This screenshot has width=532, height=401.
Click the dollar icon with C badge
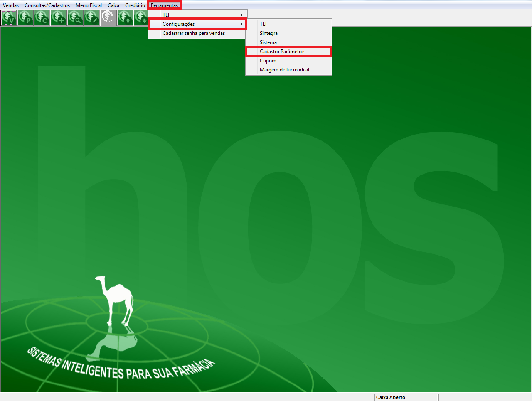coord(42,18)
